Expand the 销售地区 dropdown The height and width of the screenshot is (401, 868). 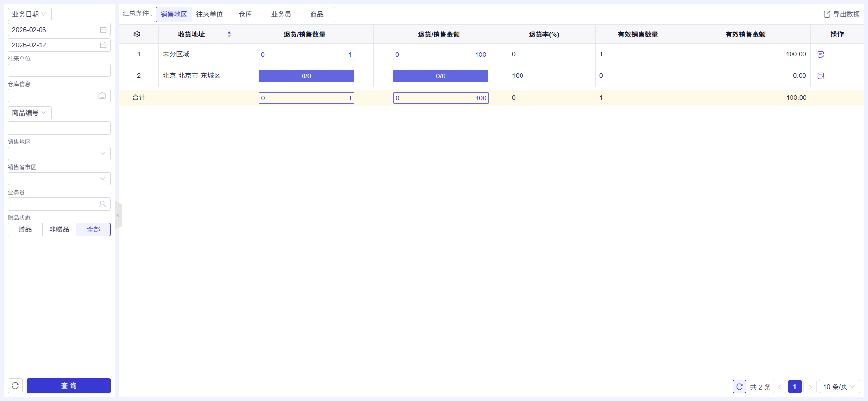59,153
